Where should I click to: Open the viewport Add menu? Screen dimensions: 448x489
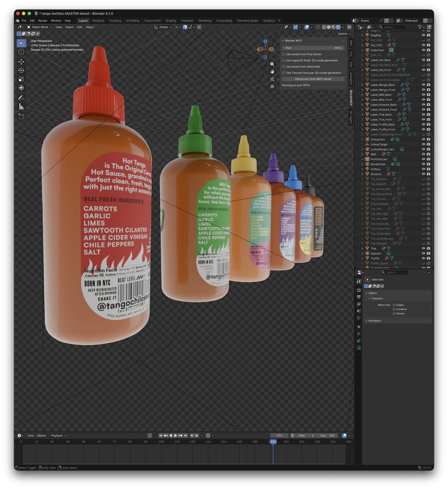click(x=80, y=27)
